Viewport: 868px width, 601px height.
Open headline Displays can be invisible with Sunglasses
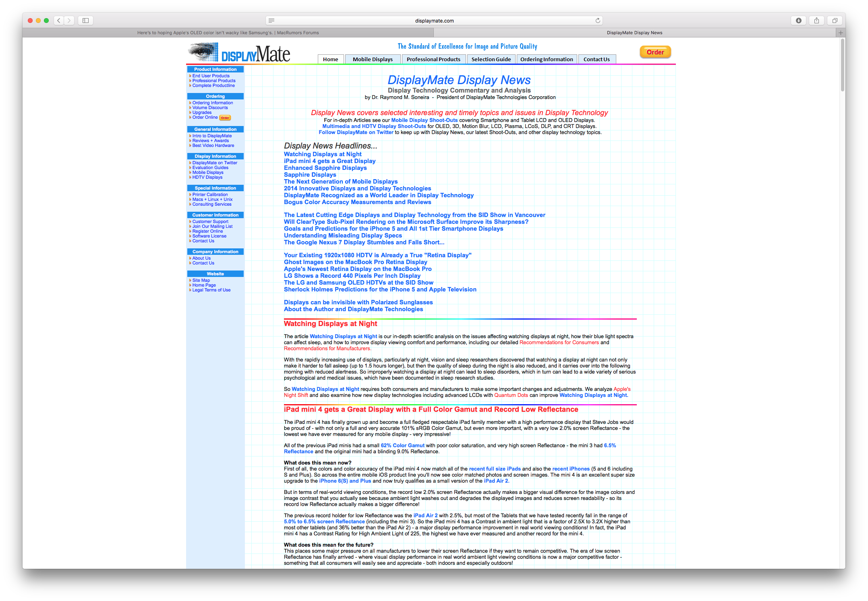(x=358, y=302)
